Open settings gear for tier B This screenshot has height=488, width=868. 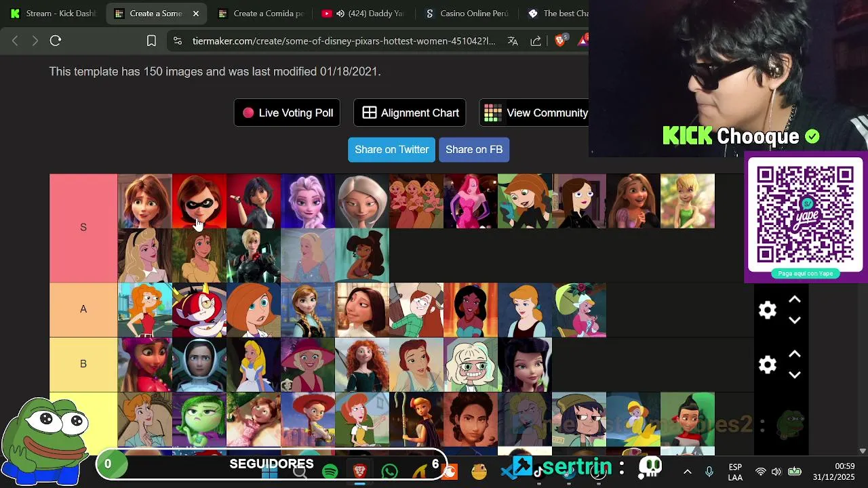[x=767, y=365]
